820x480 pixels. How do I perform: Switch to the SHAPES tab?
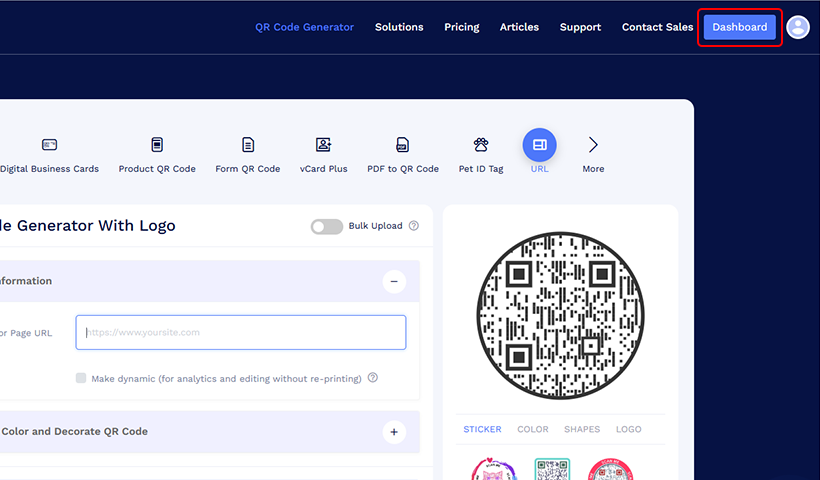click(582, 429)
